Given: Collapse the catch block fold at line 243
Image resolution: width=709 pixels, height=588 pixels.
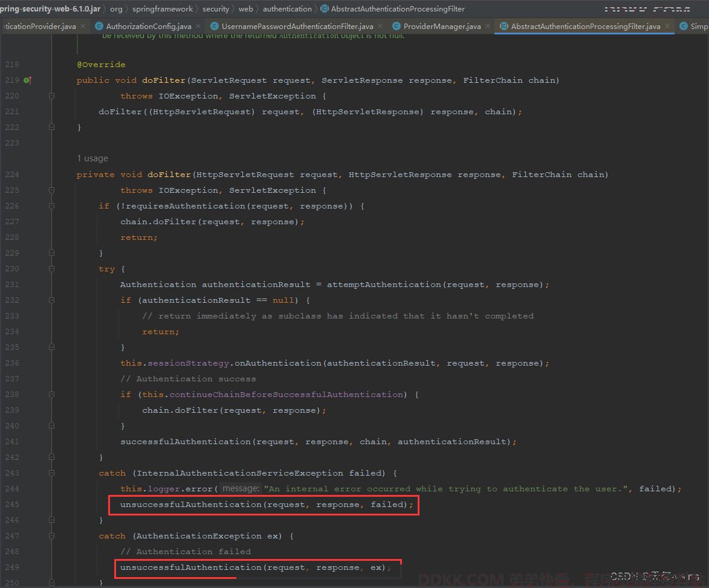Looking at the screenshot, I should 51,473.
